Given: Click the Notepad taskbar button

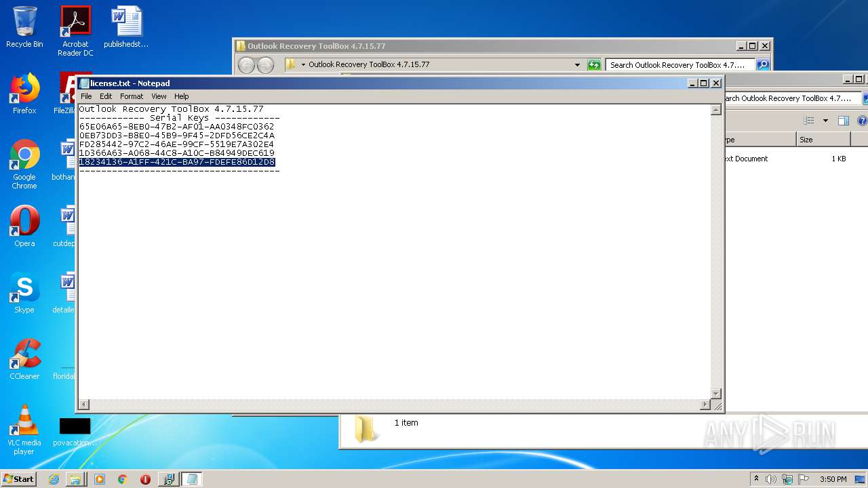Looking at the screenshot, I should (x=192, y=479).
